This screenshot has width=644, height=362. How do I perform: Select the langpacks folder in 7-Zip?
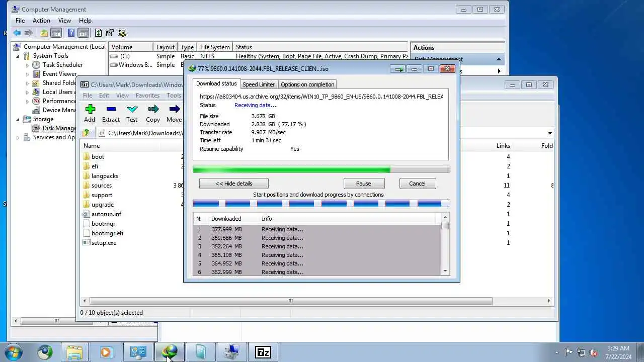[105, 176]
